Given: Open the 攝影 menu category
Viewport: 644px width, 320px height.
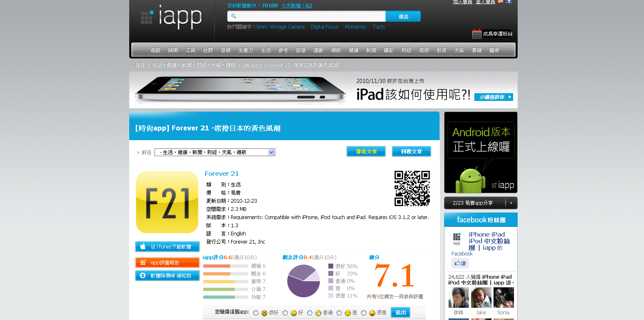Looking at the screenshot, I should coord(388,50).
